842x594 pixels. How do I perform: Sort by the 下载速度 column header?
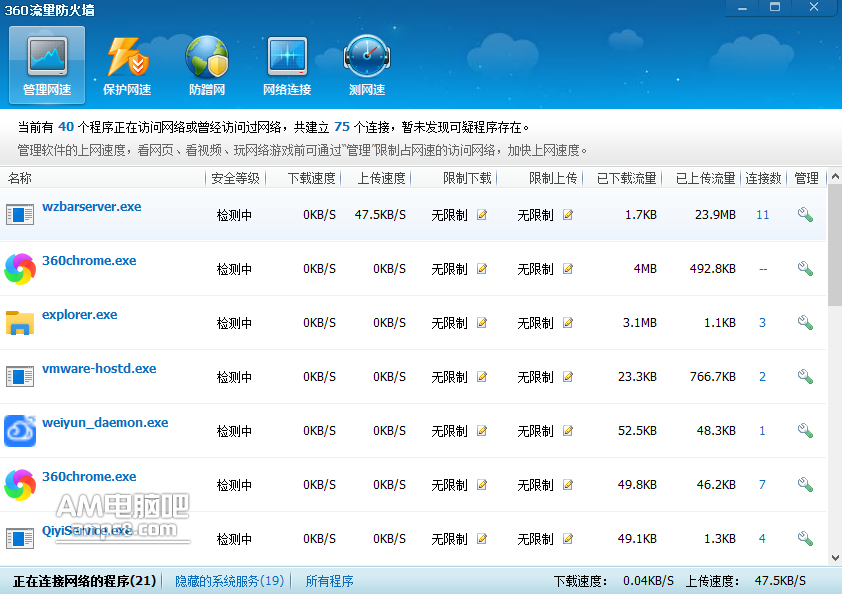[311, 178]
